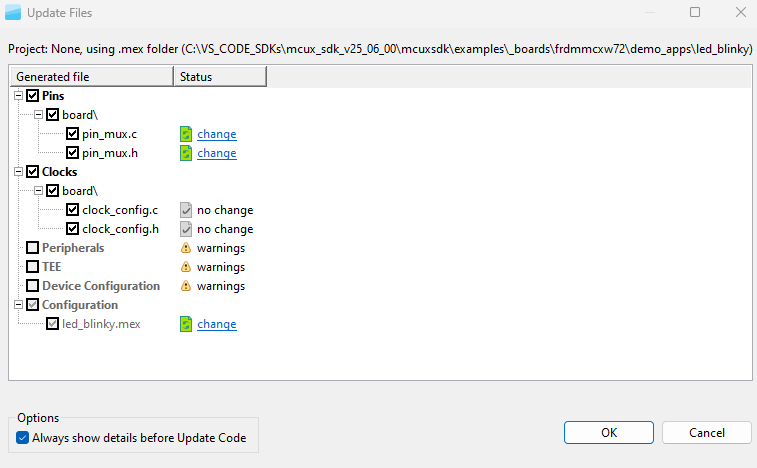Image resolution: width=757 pixels, height=468 pixels.
Task: Collapse the Clocks tree node
Action: coord(19,172)
